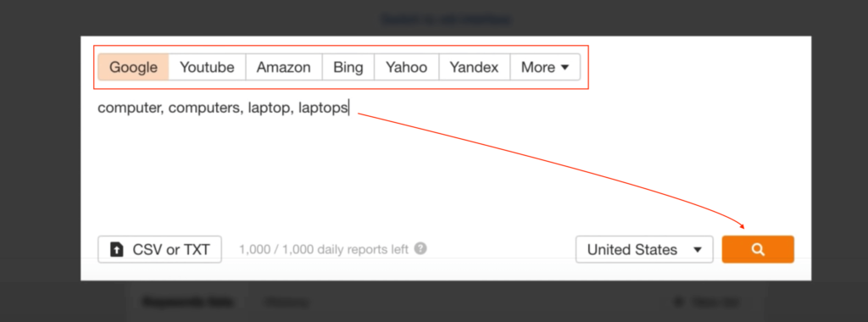Select the Bing tab

pyautogui.click(x=348, y=68)
